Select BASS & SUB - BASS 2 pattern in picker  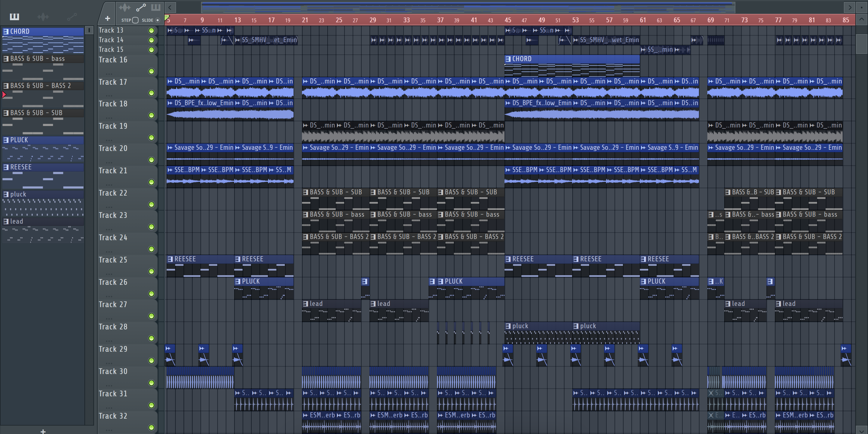(x=43, y=95)
